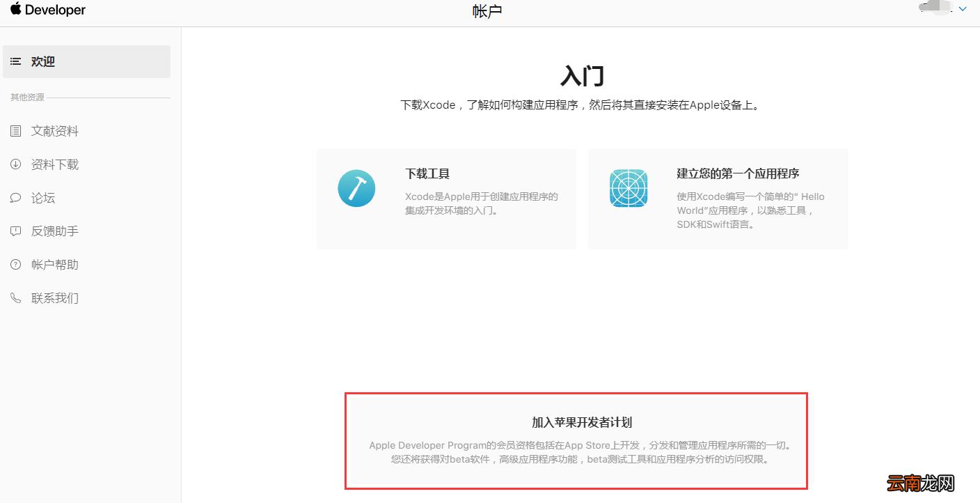Click the feedback icon beside 反馈助手
This screenshot has width=980, height=503.
coord(15,231)
